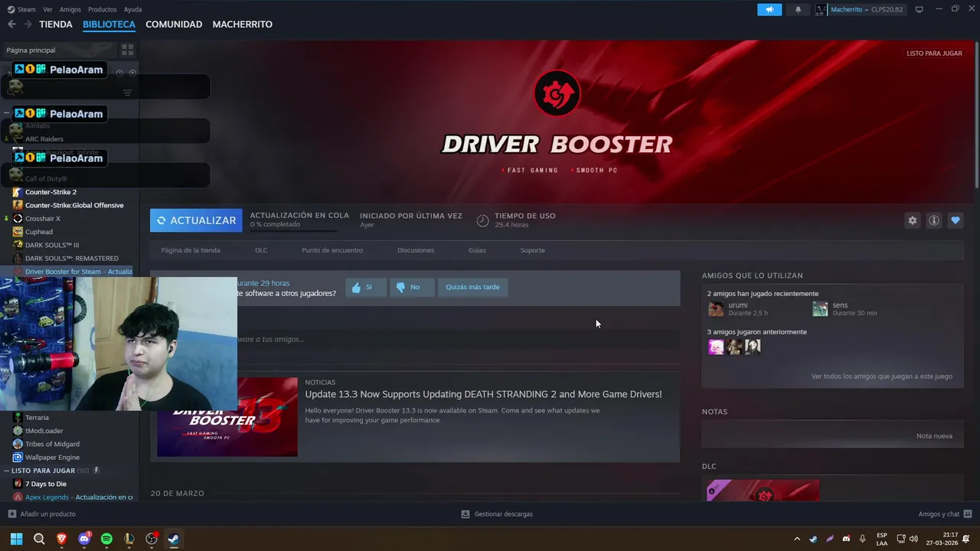Viewport: 980px width, 551px height.
Task: Click the Gestionar descargas download icon
Action: pyautogui.click(x=465, y=514)
